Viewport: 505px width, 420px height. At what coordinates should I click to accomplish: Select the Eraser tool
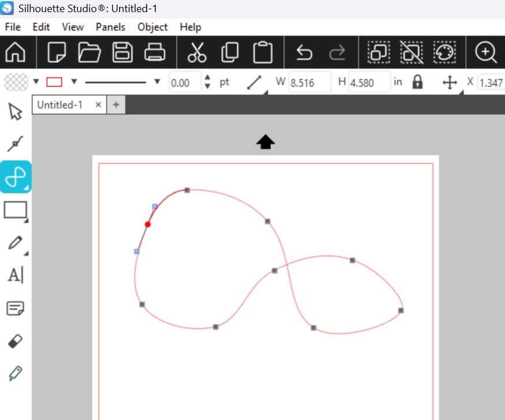coord(16,342)
